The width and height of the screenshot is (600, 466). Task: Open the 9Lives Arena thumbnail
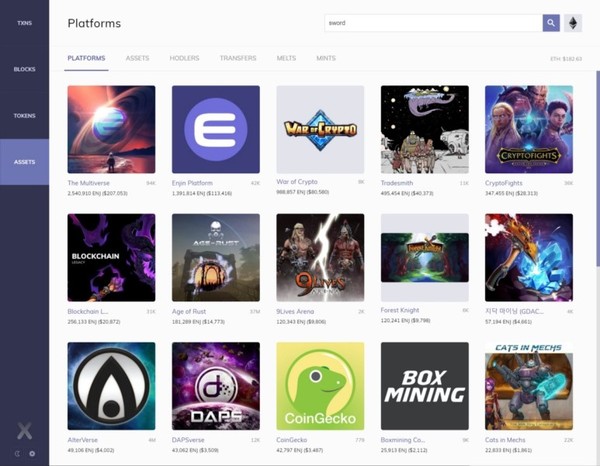[320, 257]
